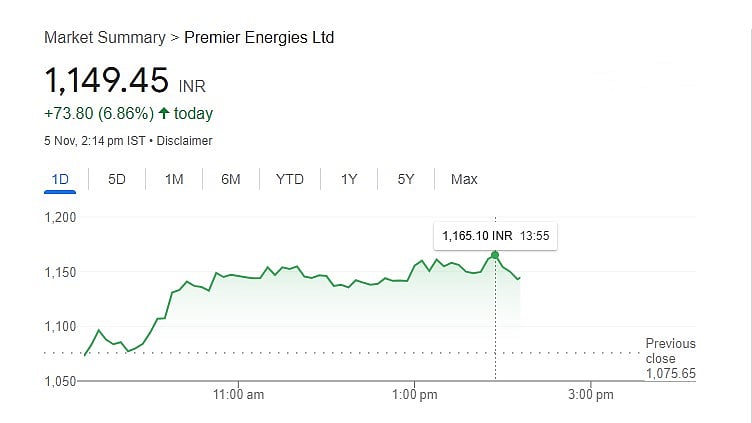Click the 3:00 pm time axis label
The width and height of the screenshot is (752, 423).
pos(590,395)
